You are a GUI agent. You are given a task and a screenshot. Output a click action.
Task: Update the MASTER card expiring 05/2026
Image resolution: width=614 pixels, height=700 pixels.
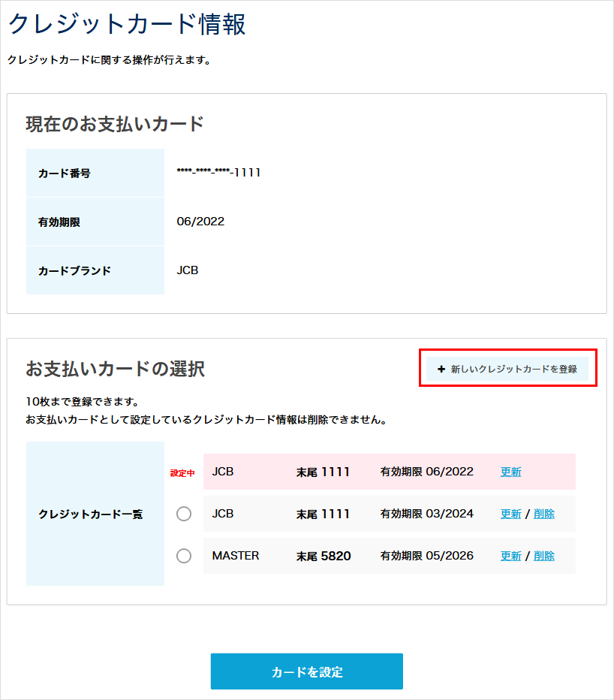(510, 556)
